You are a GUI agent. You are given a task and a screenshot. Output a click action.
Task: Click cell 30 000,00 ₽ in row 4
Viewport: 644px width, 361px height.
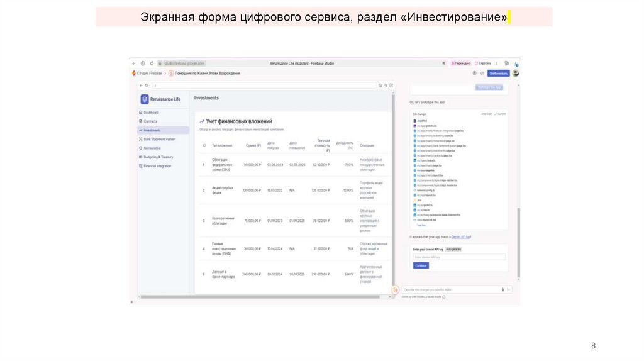(252, 249)
